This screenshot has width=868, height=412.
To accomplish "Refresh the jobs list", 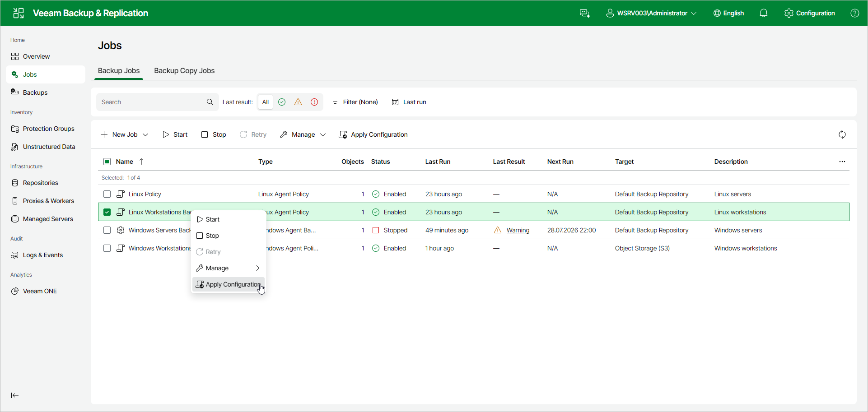I will pos(842,134).
